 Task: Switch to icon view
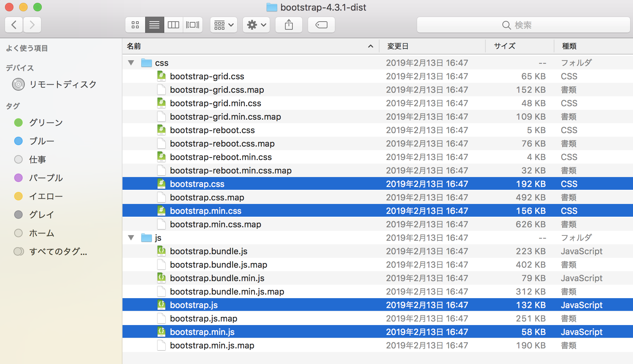click(135, 25)
